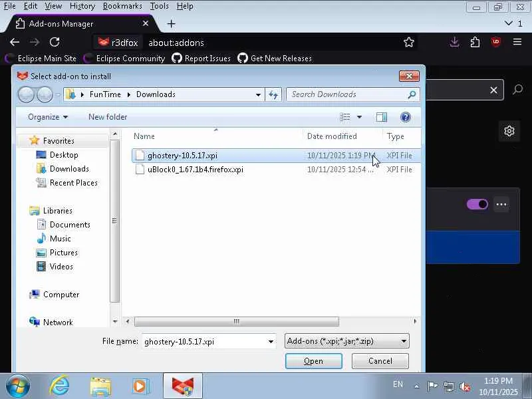Select Computer in navigation pane

click(55, 295)
